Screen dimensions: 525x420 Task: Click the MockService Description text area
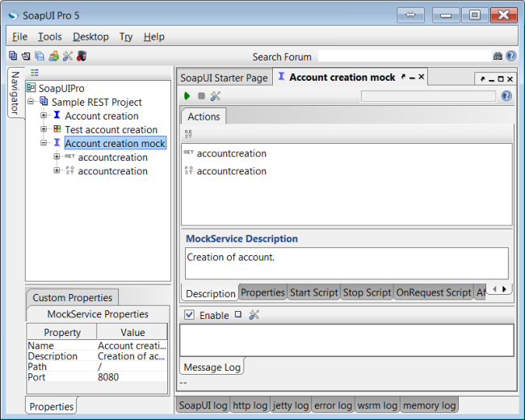(x=346, y=263)
